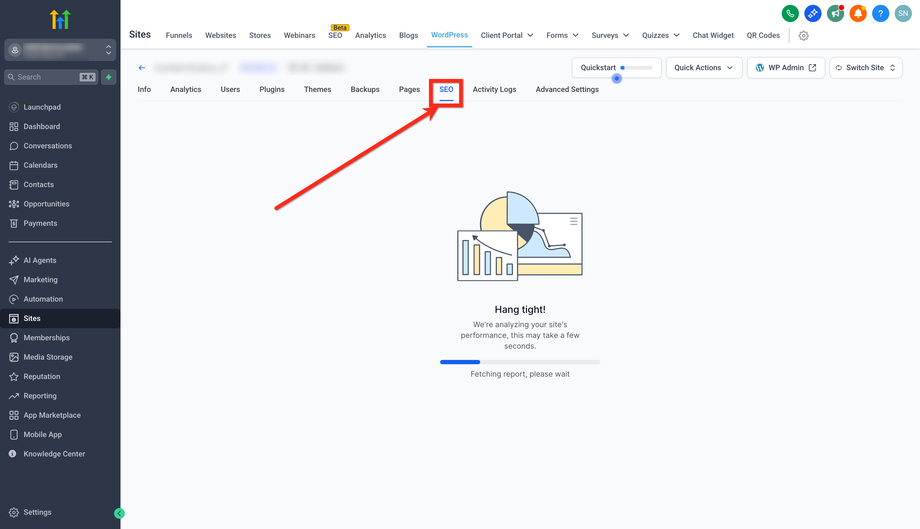This screenshot has height=529, width=920.
Task: Open the Plugins sub-tab
Action: (272, 89)
